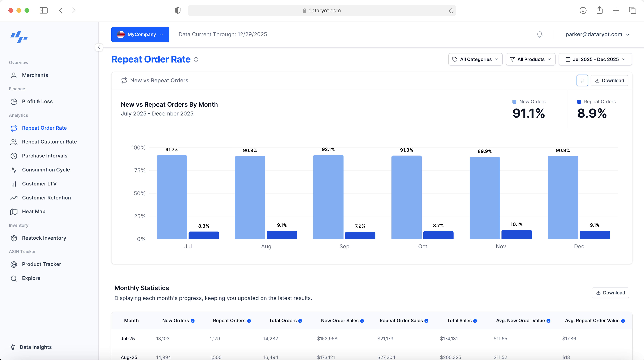Collapse the left sidebar
The image size is (644, 360).
click(99, 47)
